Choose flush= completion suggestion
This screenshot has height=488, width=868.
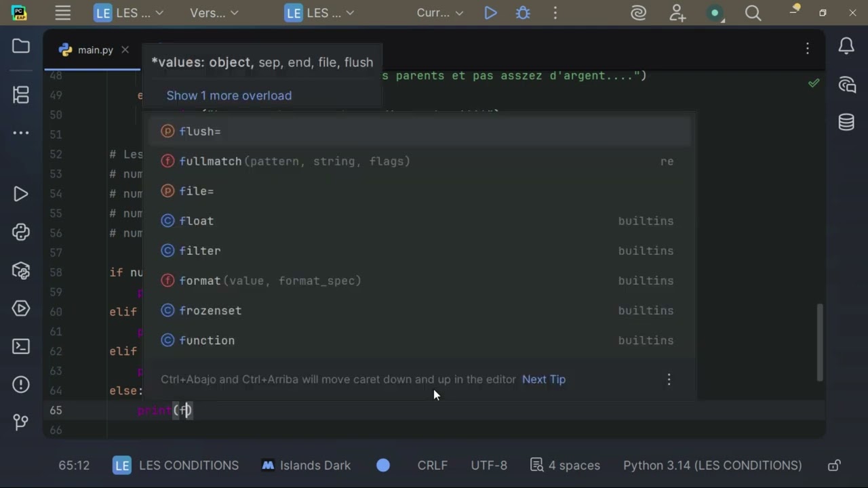point(418,131)
